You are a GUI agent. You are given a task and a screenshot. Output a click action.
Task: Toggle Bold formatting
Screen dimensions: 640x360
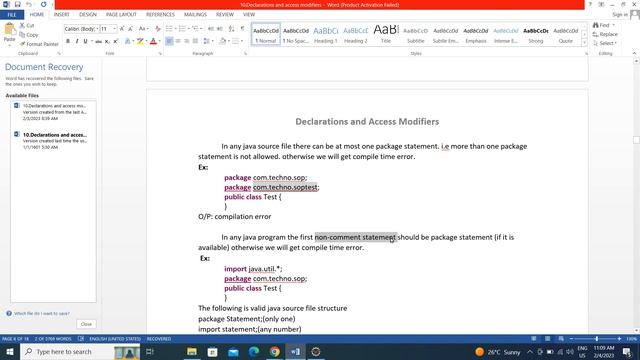point(68,41)
